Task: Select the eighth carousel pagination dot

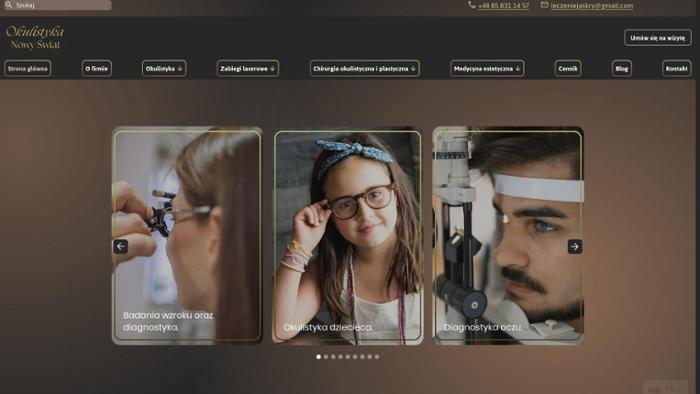Action: pos(370,357)
